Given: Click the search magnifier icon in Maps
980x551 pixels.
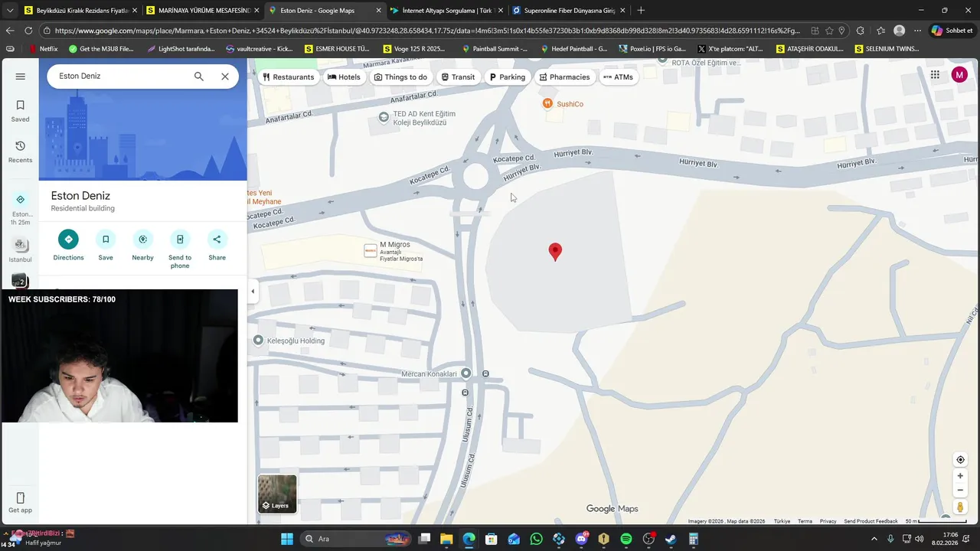Looking at the screenshot, I should 198,77.
